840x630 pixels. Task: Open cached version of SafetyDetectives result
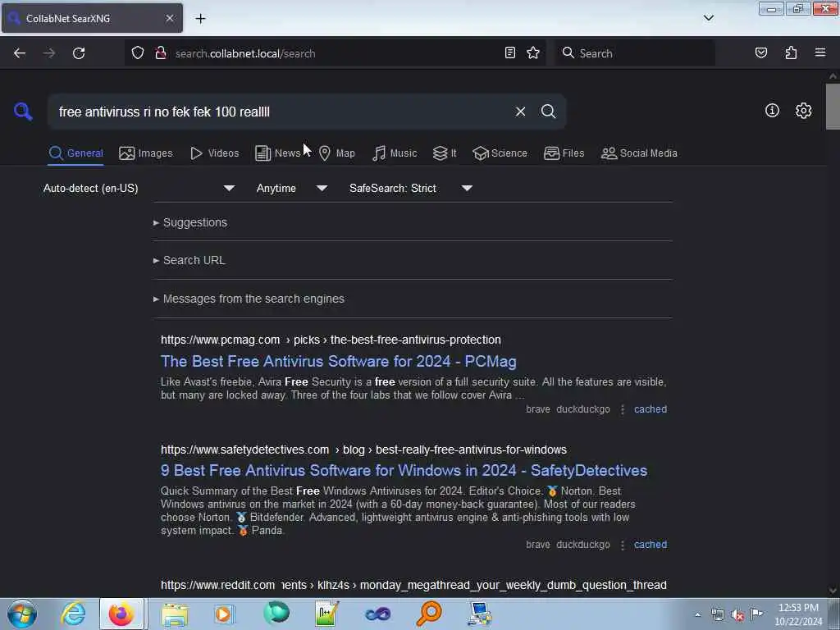click(x=651, y=545)
